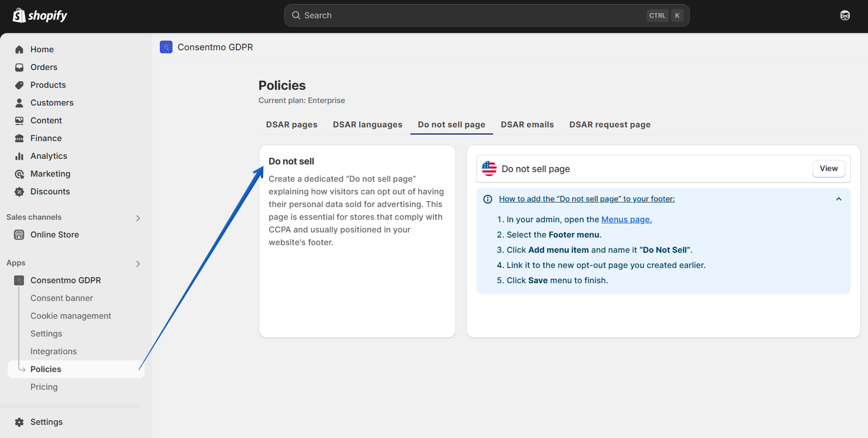This screenshot has height=438, width=868.
Task: Click the account avatar icon in top bar
Action: [845, 15]
